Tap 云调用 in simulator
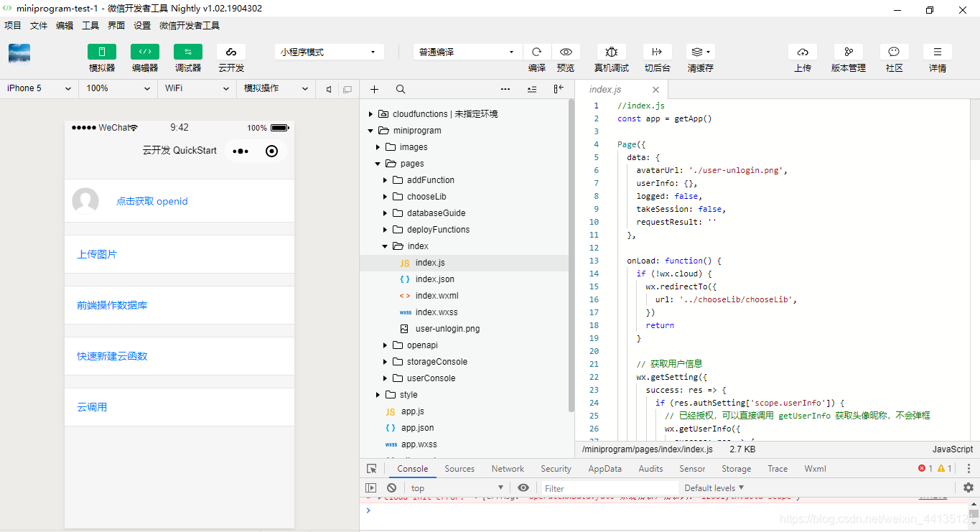Viewport: 980px width, 532px height. tap(92, 407)
